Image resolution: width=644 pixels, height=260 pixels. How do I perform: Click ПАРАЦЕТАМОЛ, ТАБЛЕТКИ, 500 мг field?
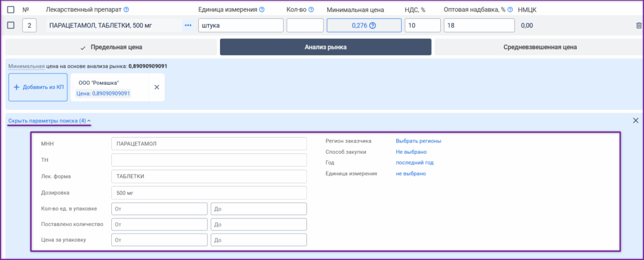(x=114, y=25)
